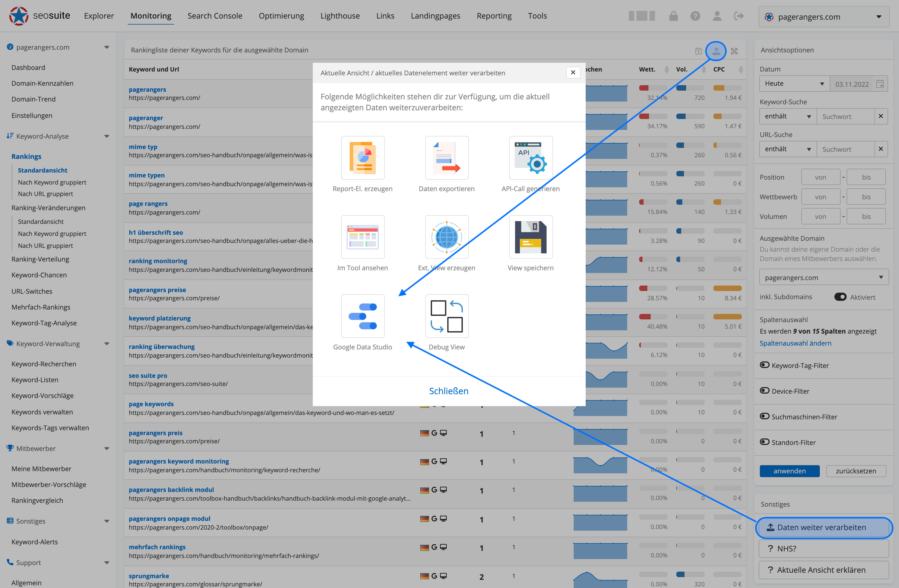Click the Spaltenauswahl ändern link
The width and height of the screenshot is (899, 588).
tap(796, 343)
